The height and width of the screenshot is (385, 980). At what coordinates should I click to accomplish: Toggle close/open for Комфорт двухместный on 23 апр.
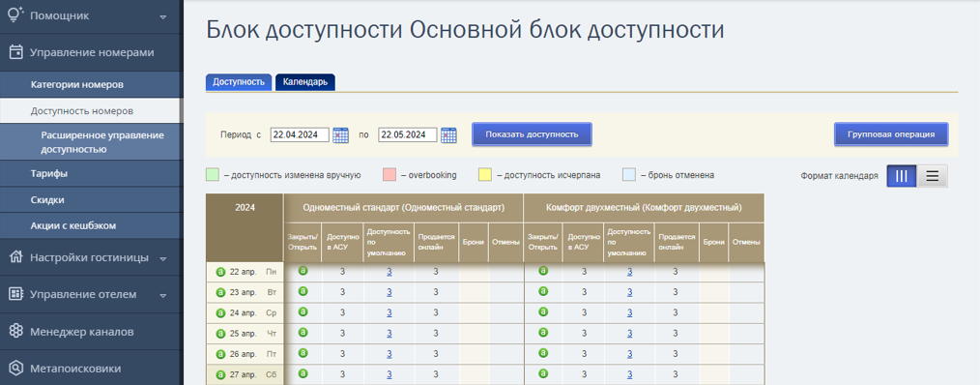[543, 291]
